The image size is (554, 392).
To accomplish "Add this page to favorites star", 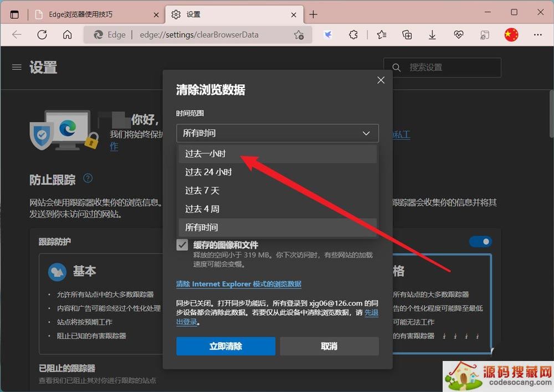I will tap(299, 35).
